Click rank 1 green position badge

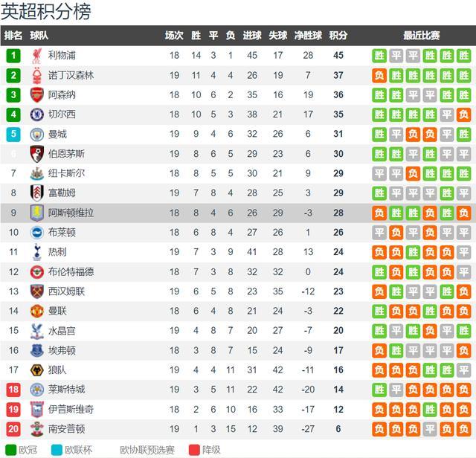[x=13, y=56]
